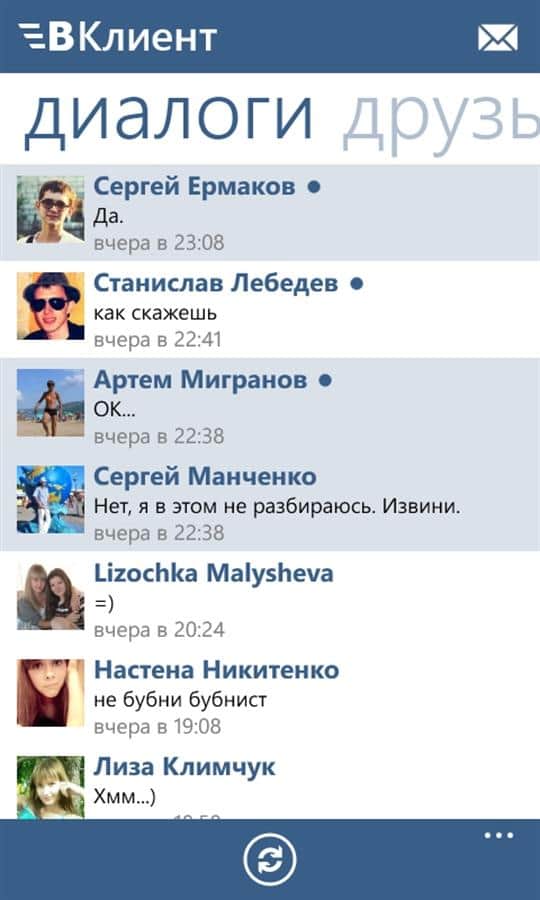The image size is (540, 900).
Task: Open Сергей Ермаков's avatar thumbnail
Action: pos(50,210)
